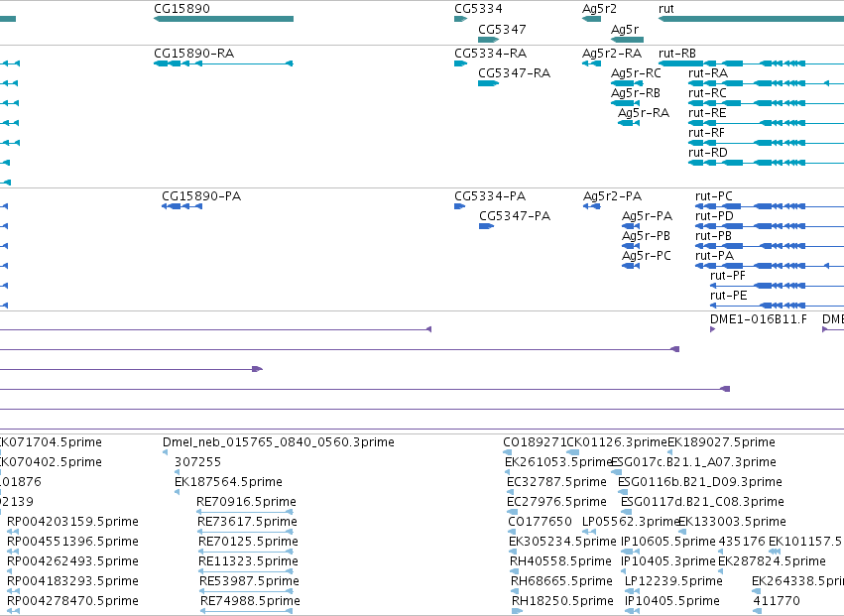Click the CG5334 gene label
This screenshot has height=616, width=844.
pos(478,9)
